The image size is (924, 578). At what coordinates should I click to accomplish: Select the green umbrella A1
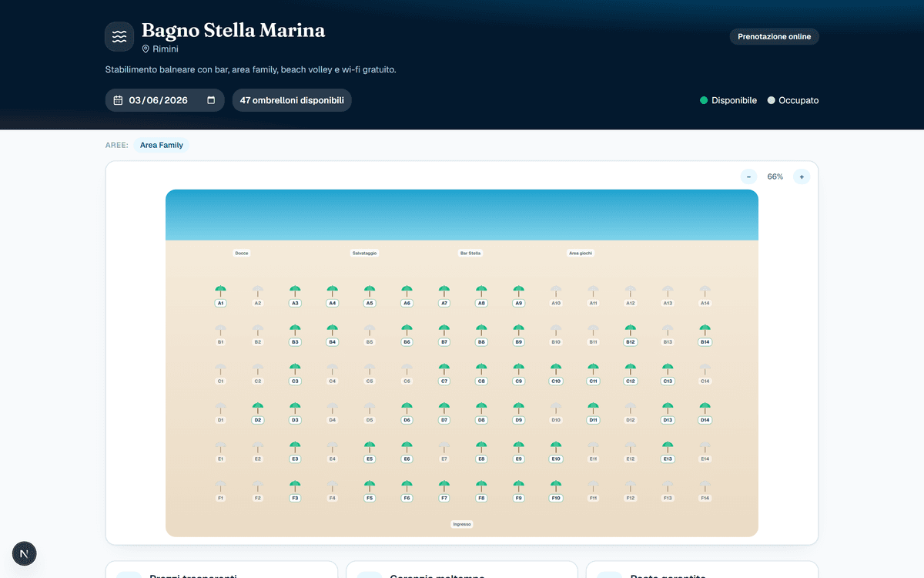click(221, 296)
